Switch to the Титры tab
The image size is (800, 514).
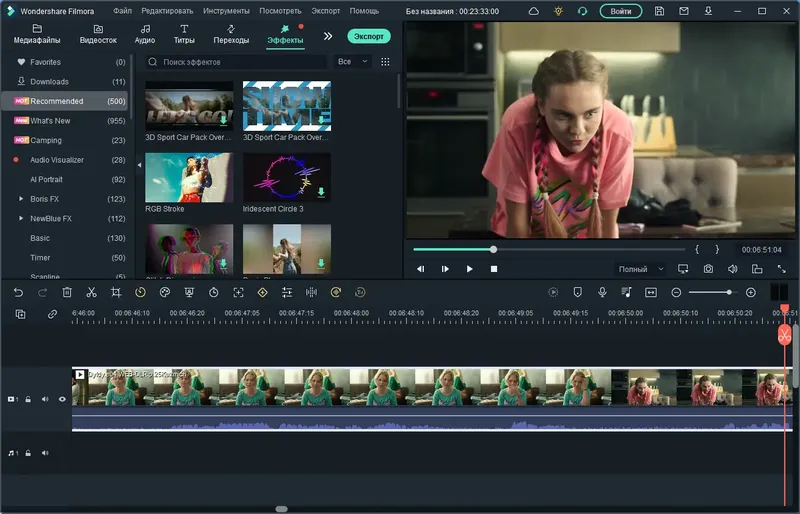click(x=184, y=34)
